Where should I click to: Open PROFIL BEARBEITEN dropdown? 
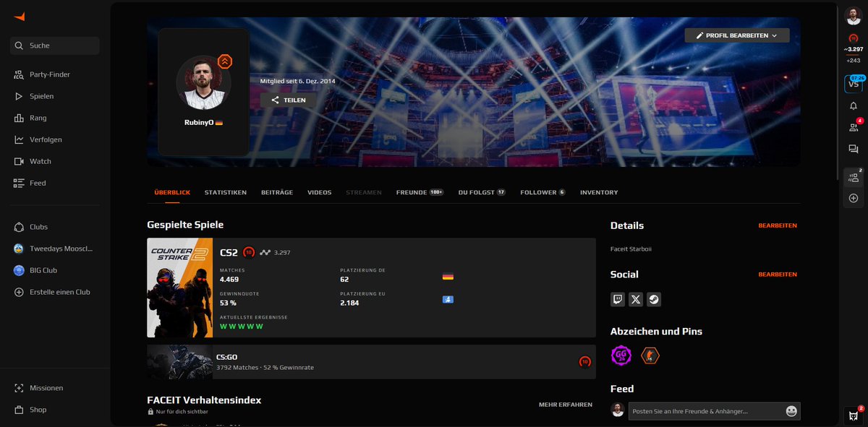(737, 35)
